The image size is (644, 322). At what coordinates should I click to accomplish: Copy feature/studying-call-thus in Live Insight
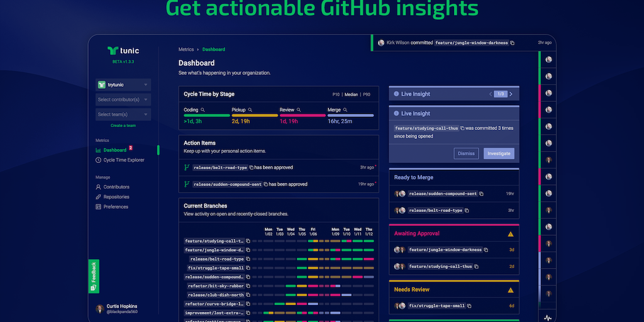tap(462, 128)
